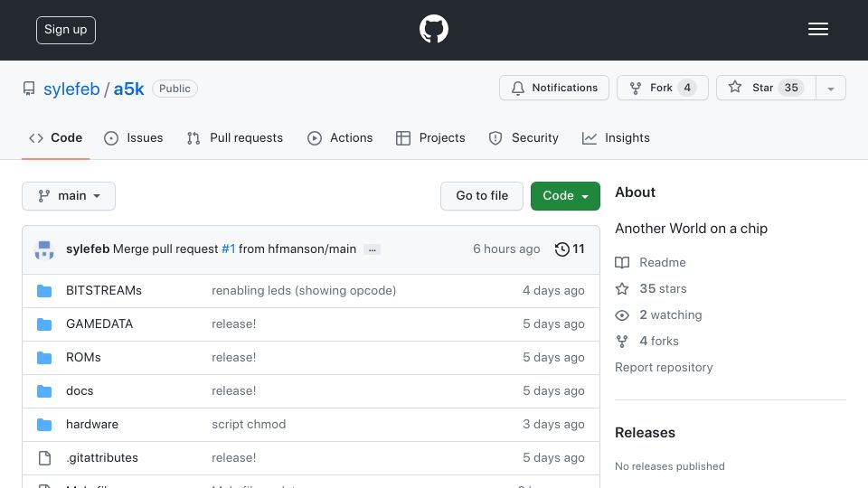Click the GitHub octocat logo

(433, 29)
